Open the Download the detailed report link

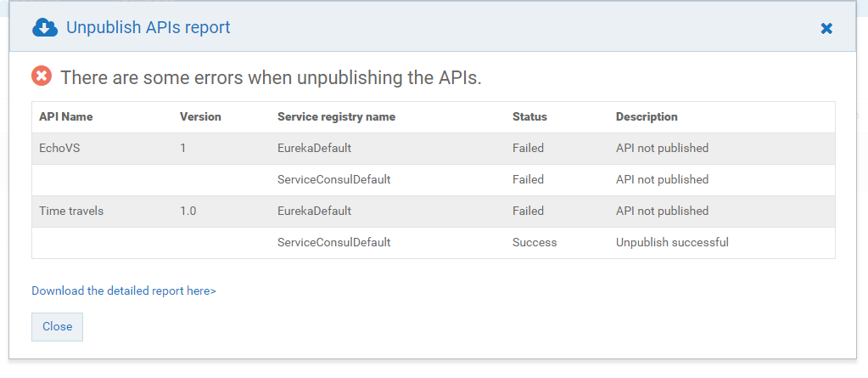(x=124, y=291)
